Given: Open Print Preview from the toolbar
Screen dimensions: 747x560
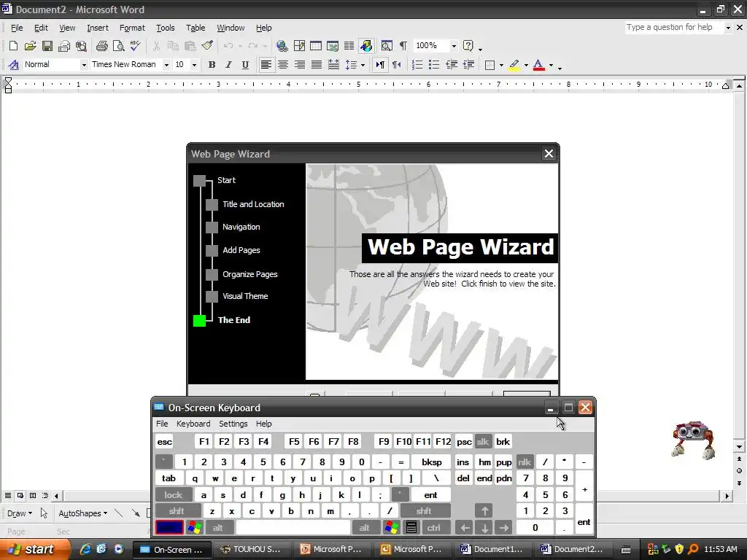Looking at the screenshot, I should (x=118, y=46).
